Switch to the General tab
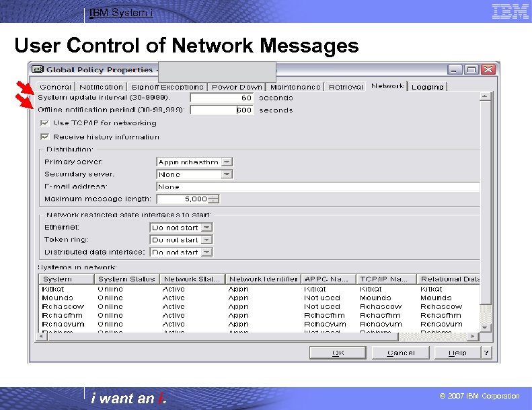The width and height of the screenshot is (532, 410). pyautogui.click(x=55, y=87)
